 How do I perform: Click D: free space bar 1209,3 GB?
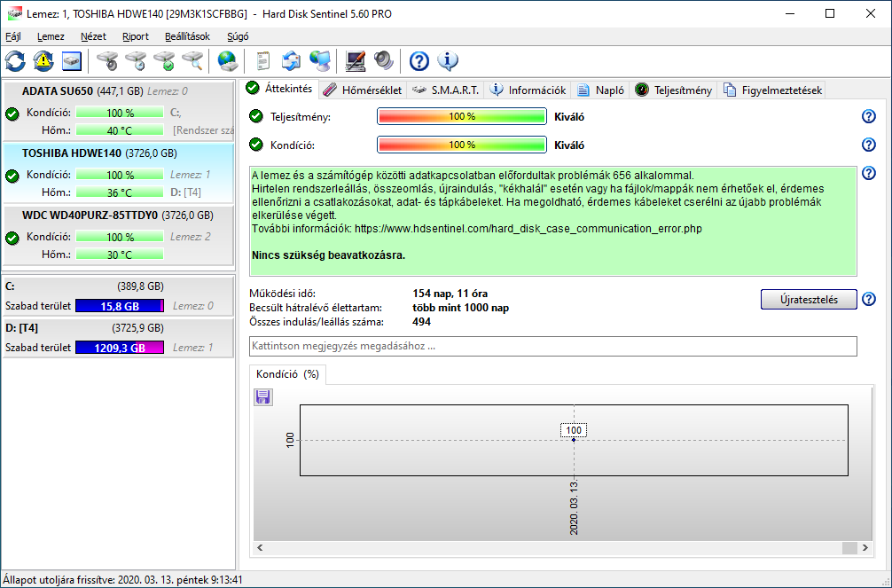pyautogui.click(x=120, y=348)
